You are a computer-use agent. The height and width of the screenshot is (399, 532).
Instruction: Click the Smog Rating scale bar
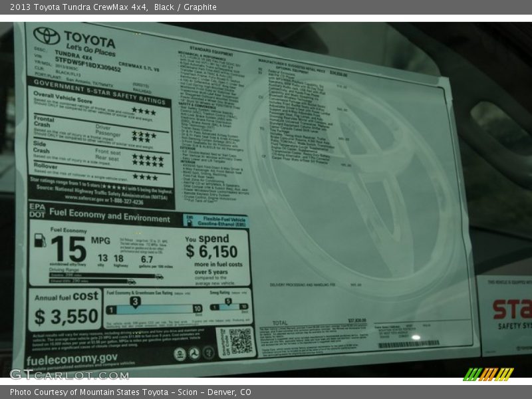229,307
